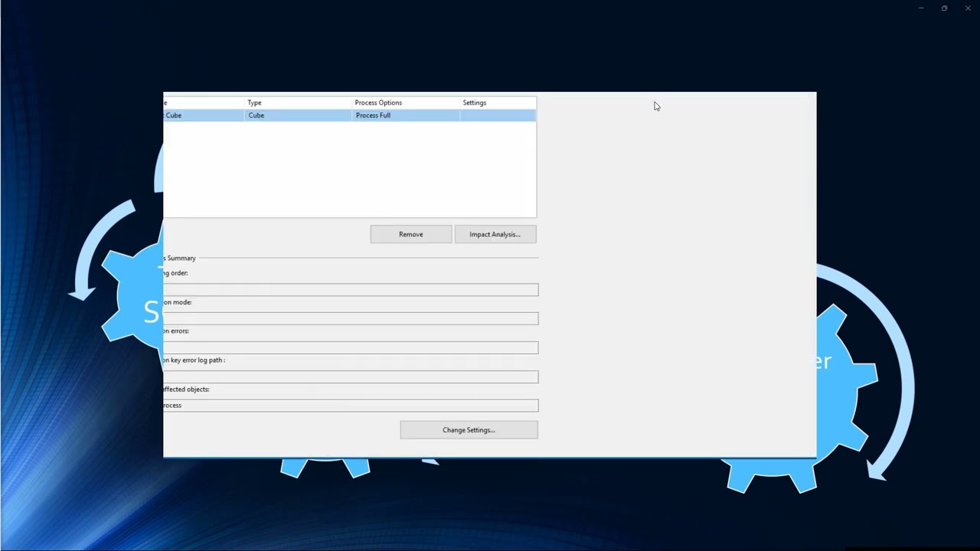The image size is (980, 551).
Task: Select the Settings column header
Action: (498, 103)
